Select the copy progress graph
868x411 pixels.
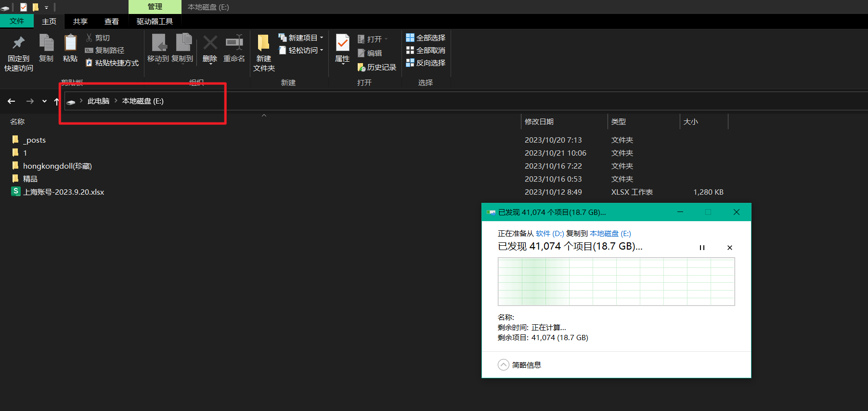pos(616,282)
